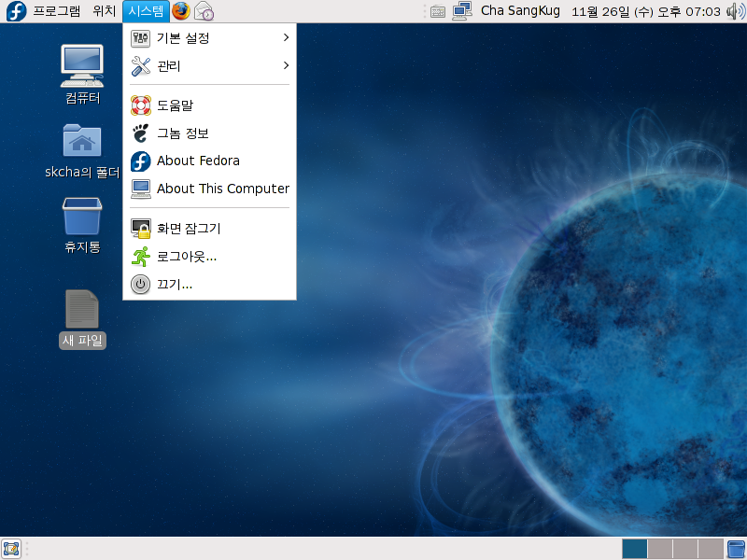Switch to the third workspace
The image size is (747, 560).
[x=685, y=549]
